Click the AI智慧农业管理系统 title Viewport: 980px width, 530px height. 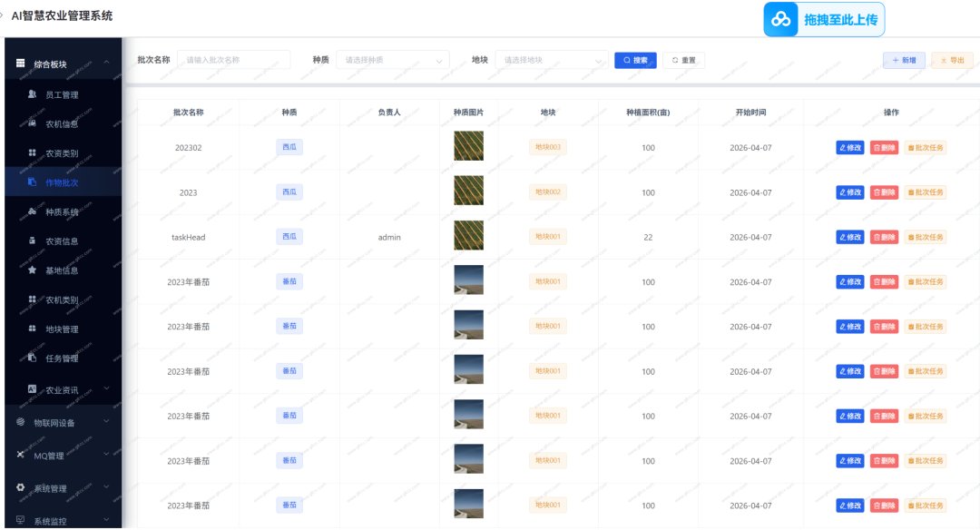62,15
